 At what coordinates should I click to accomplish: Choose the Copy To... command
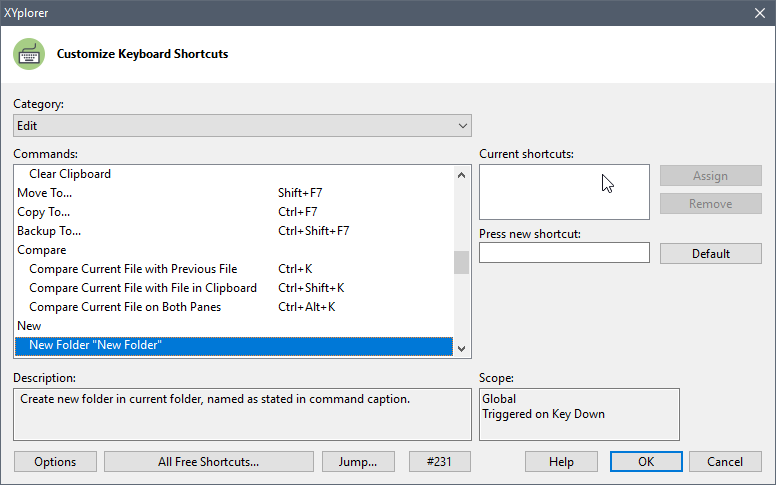click(44, 212)
